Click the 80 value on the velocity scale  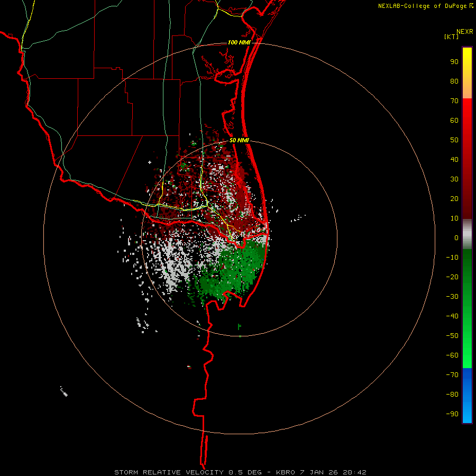tap(454, 81)
